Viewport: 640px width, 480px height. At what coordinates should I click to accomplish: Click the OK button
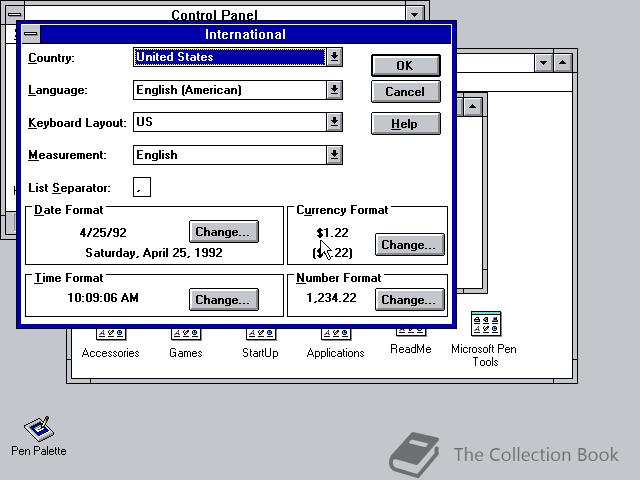(406, 65)
